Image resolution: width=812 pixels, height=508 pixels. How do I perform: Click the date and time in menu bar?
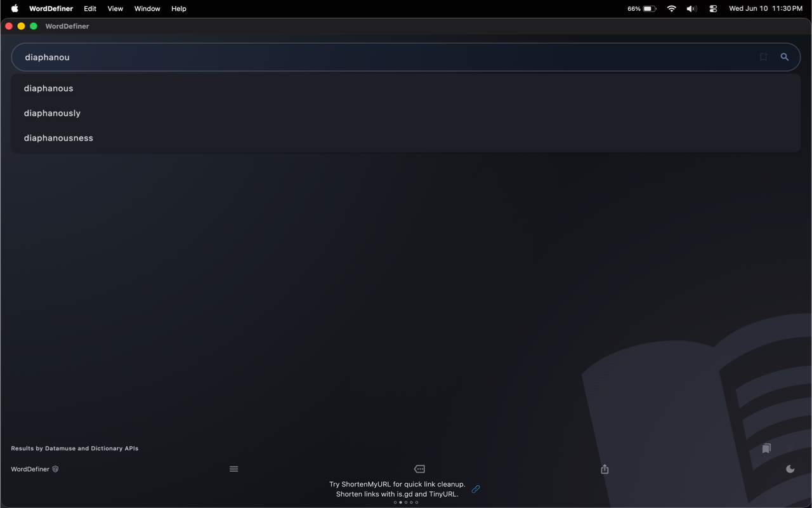766,9
